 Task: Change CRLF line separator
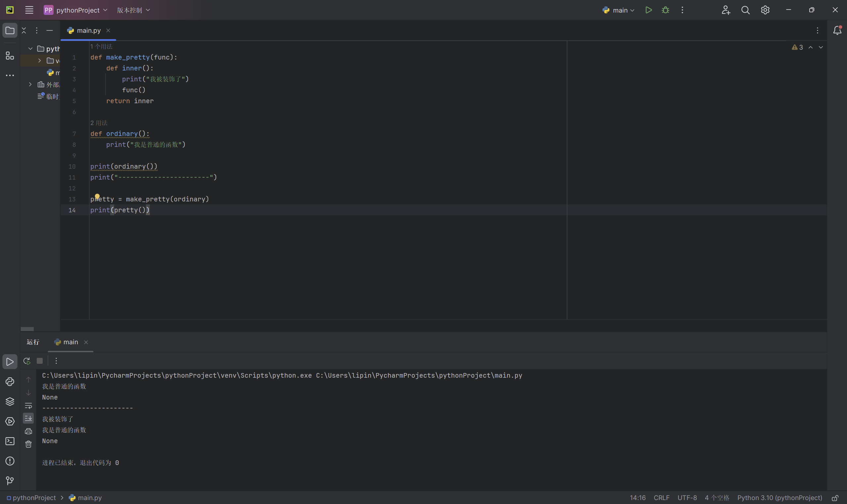point(661,497)
